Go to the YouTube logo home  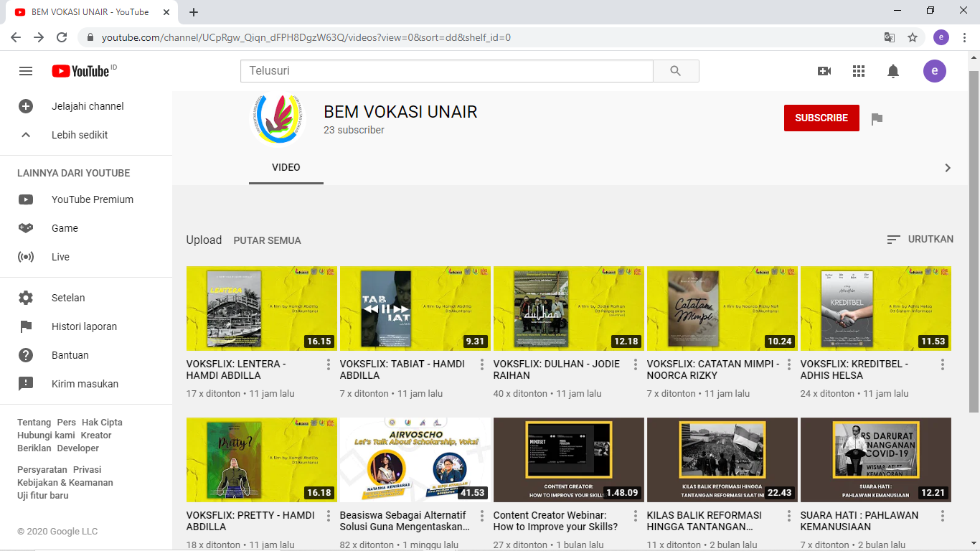[80, 71]
